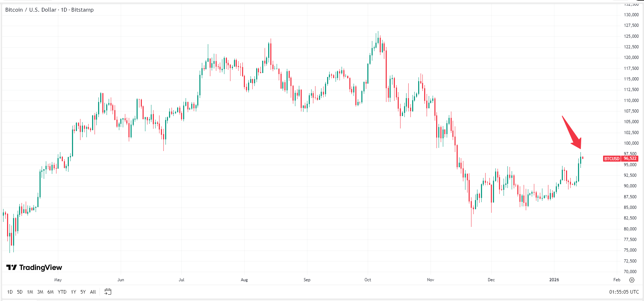The image size is (644, 301).
Task: Click the 5Y range button
Action: pos(83,292)
